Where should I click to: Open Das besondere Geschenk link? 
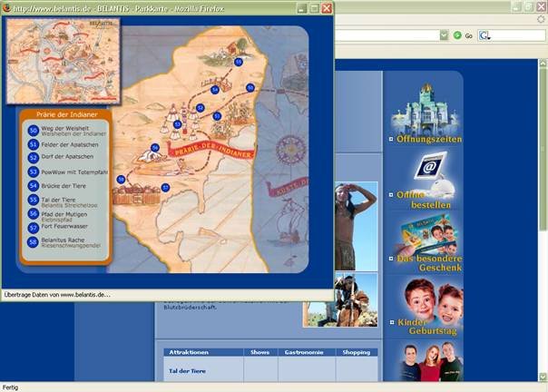429,263
